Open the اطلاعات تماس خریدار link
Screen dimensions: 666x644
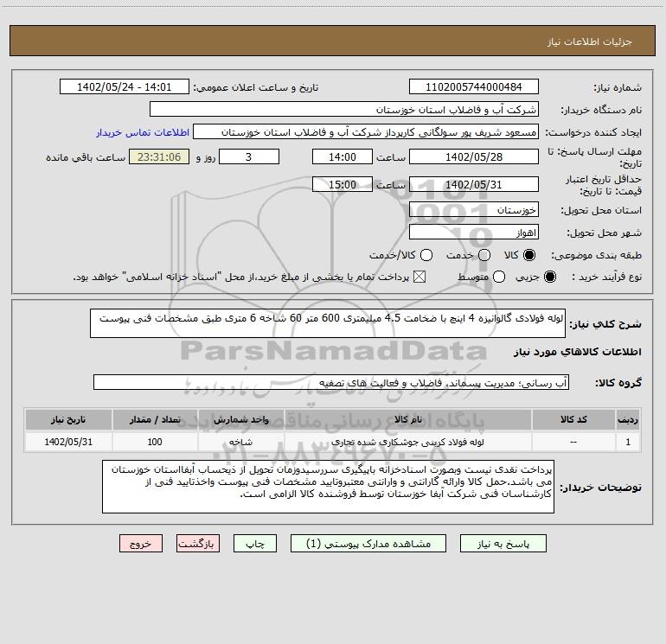[x=143, y=132]
